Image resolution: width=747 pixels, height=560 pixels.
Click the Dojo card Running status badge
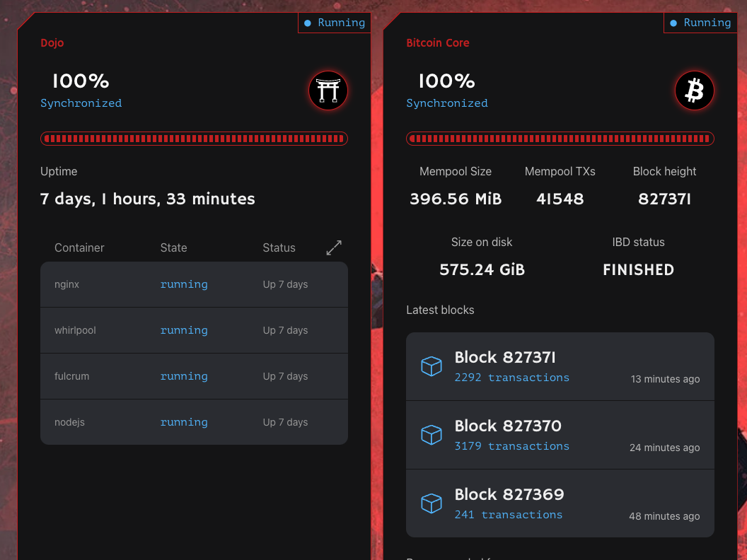coord(335,23)
